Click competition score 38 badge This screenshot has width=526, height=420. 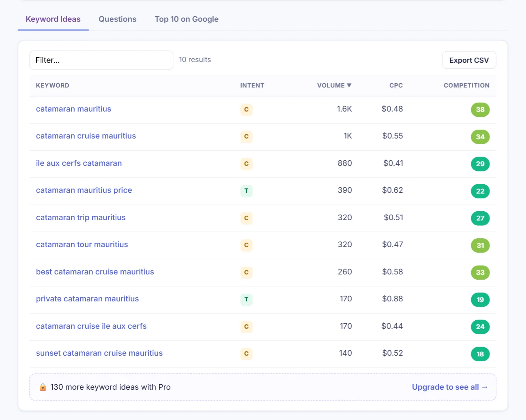click(x=480, y=109)
